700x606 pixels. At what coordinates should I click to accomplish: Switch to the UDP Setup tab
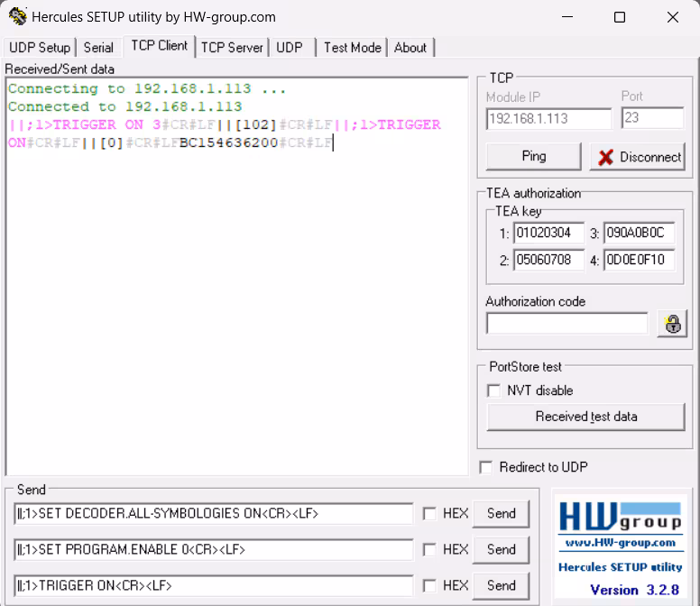tap(40, 47)
